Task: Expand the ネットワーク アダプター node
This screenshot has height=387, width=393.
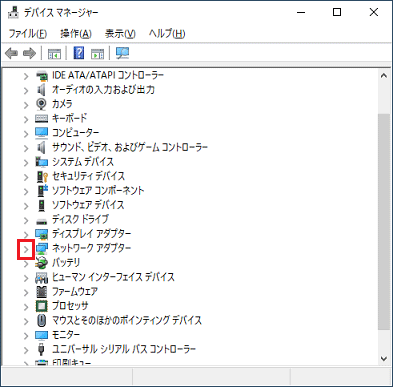Action: 26,249
